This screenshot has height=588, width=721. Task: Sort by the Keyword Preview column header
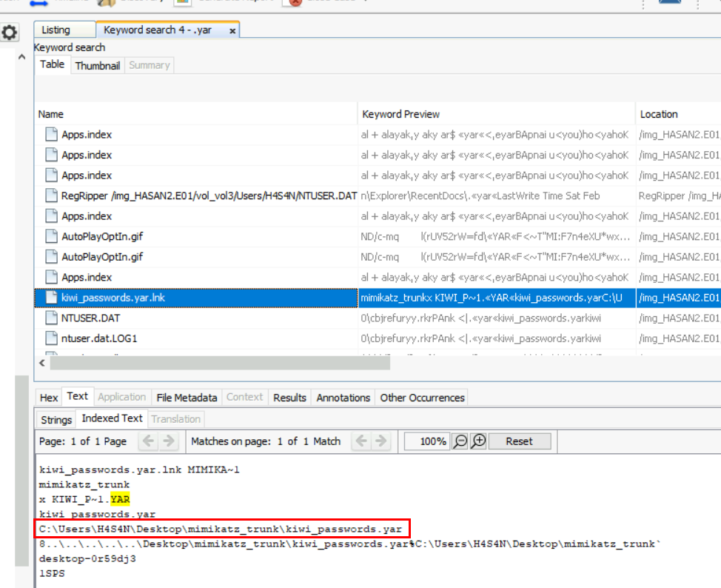pos(400,114)
